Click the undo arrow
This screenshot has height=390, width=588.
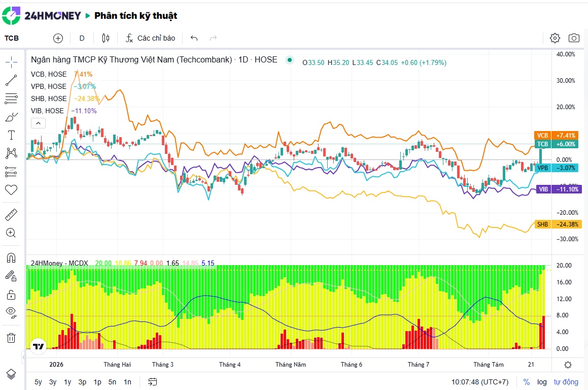(x=194, y=38)
